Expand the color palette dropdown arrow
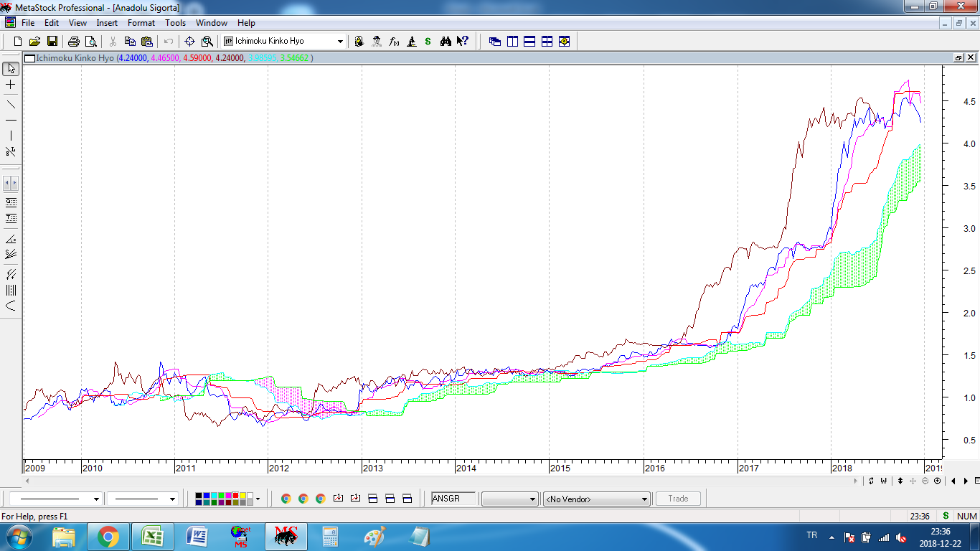980x551 pixels. [258, 499]
